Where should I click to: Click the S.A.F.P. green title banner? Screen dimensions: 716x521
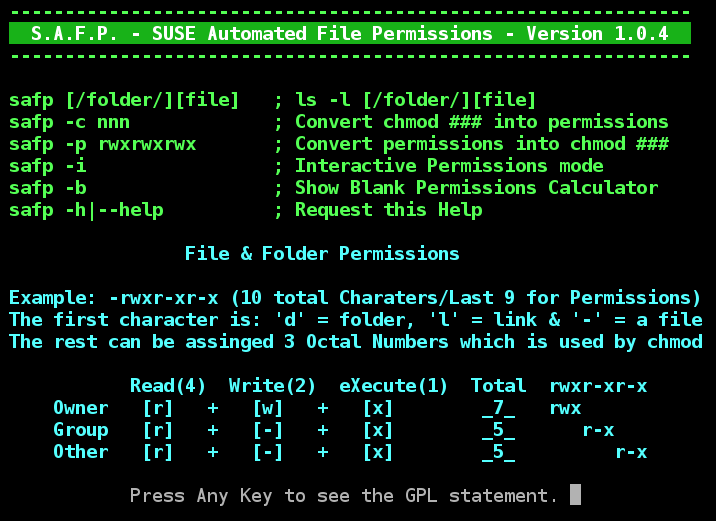[x=350, y=33]
